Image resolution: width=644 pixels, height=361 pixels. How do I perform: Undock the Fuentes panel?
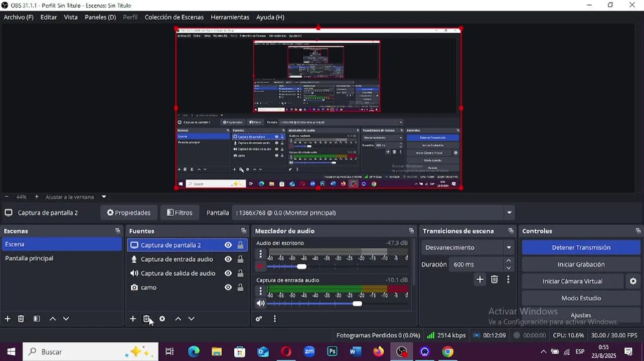(x=244, y=231)
